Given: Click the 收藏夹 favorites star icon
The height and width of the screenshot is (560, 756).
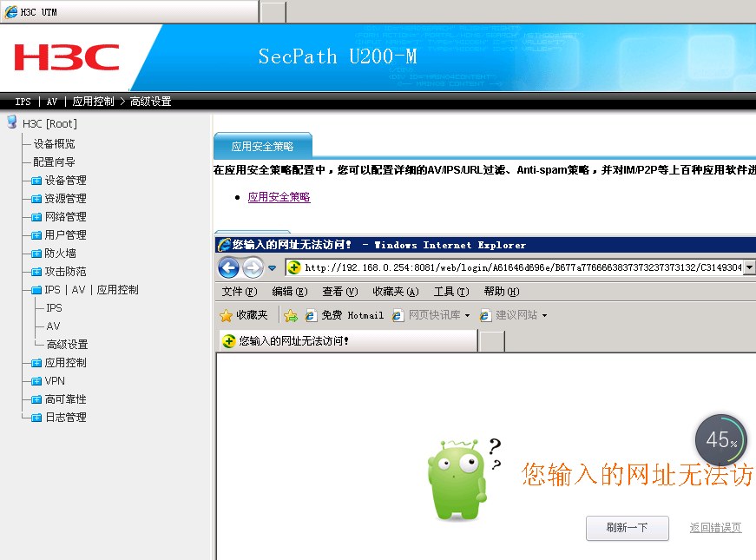Looking at the screenshot, I should coord(226,315).
